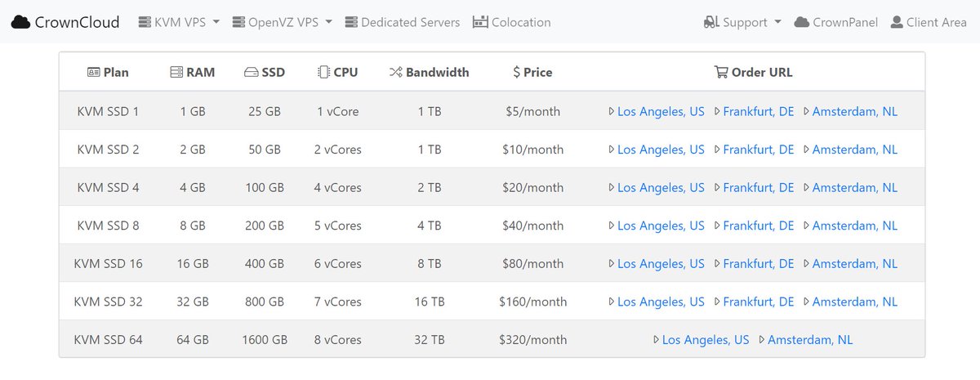Order KVM SSD 32 in Los Angeles, US
This screenshot has height=380, width=980.
[x=661, y=302]
